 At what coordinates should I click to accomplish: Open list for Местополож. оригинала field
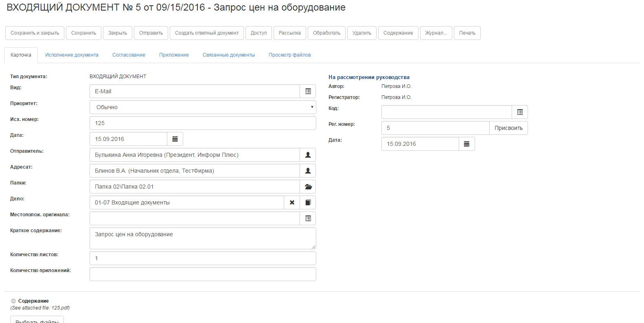pyautogui.click(x=308, y=218)
